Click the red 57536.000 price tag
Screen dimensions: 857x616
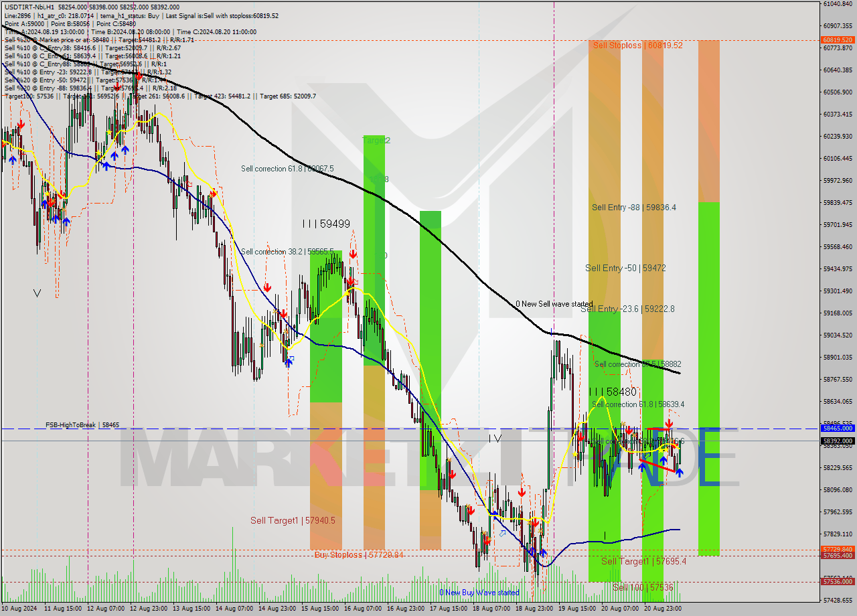[x=838, y=582]
